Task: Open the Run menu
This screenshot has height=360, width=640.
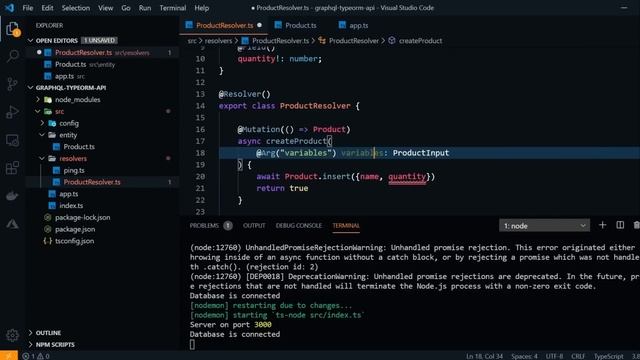Action: (145, 8)
